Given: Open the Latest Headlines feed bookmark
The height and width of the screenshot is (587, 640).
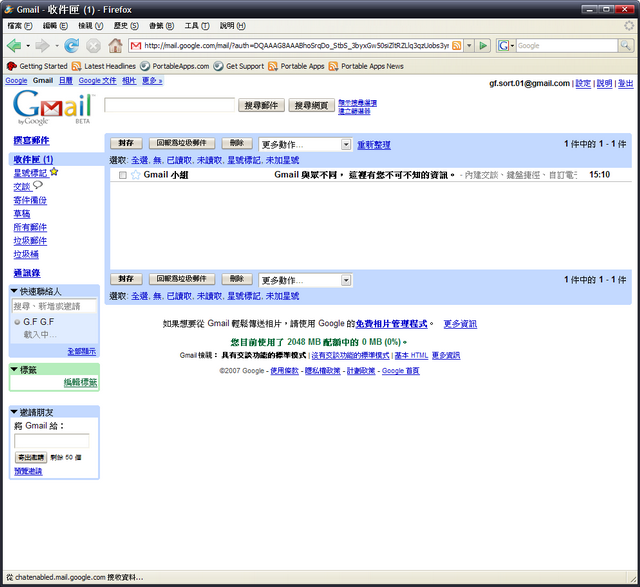Looking at the screenshot, I should (x=104, y=66).
